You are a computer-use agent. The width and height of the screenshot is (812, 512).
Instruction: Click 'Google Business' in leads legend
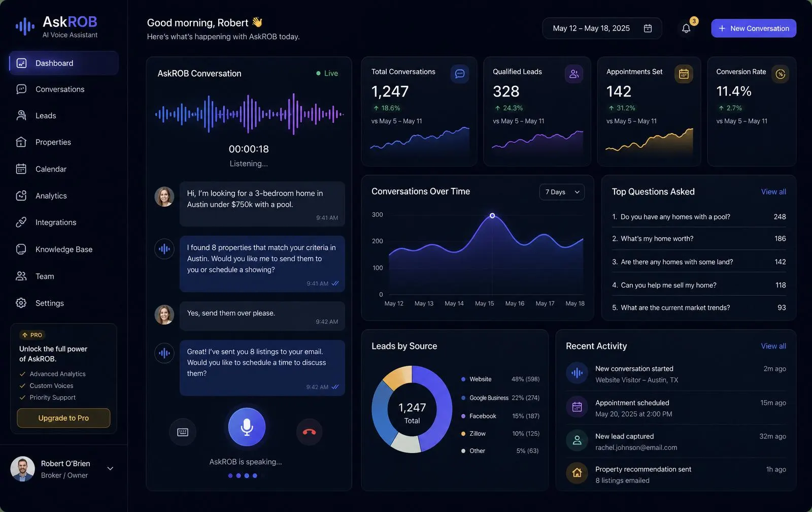point(489,398)
